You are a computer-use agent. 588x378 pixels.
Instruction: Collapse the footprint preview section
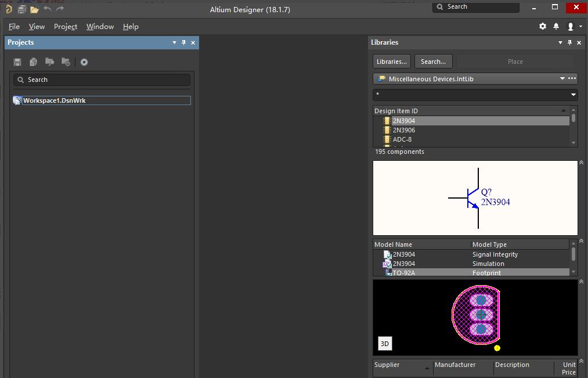581,281
